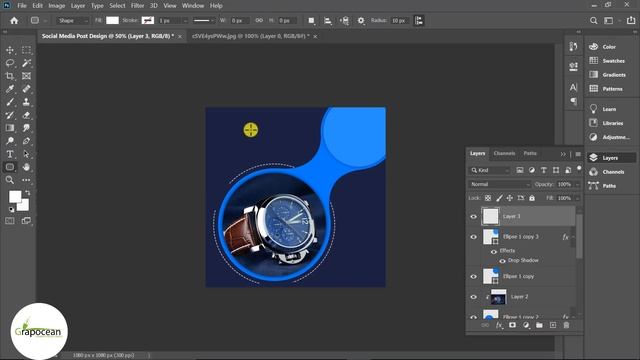Select the Magic Wand tool
The image size is (640, 360).
click(26, 63)
